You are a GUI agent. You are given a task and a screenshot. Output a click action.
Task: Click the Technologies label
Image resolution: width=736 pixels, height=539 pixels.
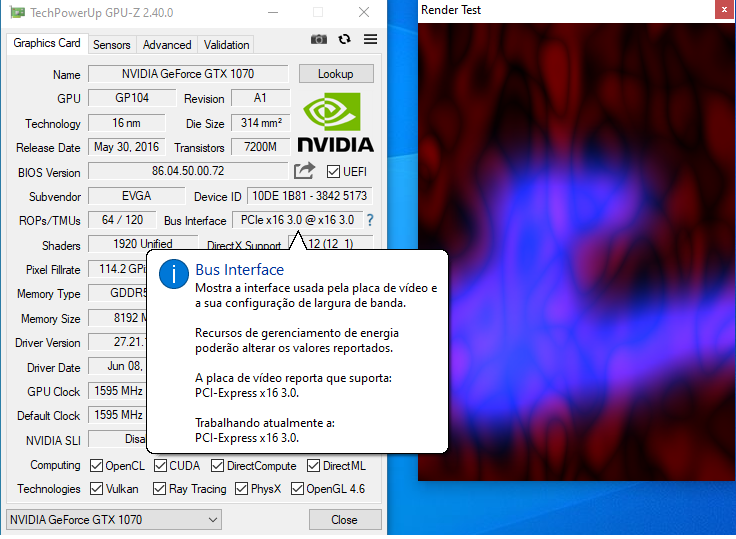(49, 489)
